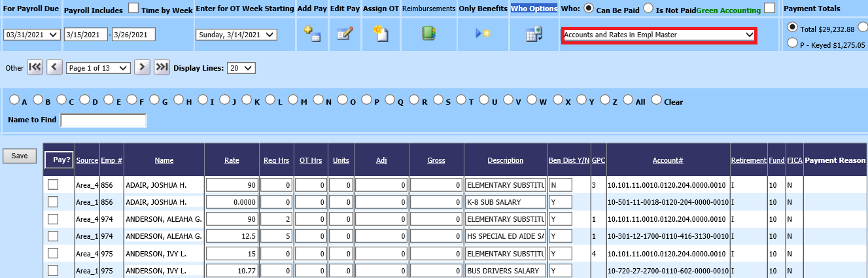Expand Accounts and Rates in Empl Master dropdown
This screenshot has height=278, width=868.
pyautogui.click(x=659, y=35)
